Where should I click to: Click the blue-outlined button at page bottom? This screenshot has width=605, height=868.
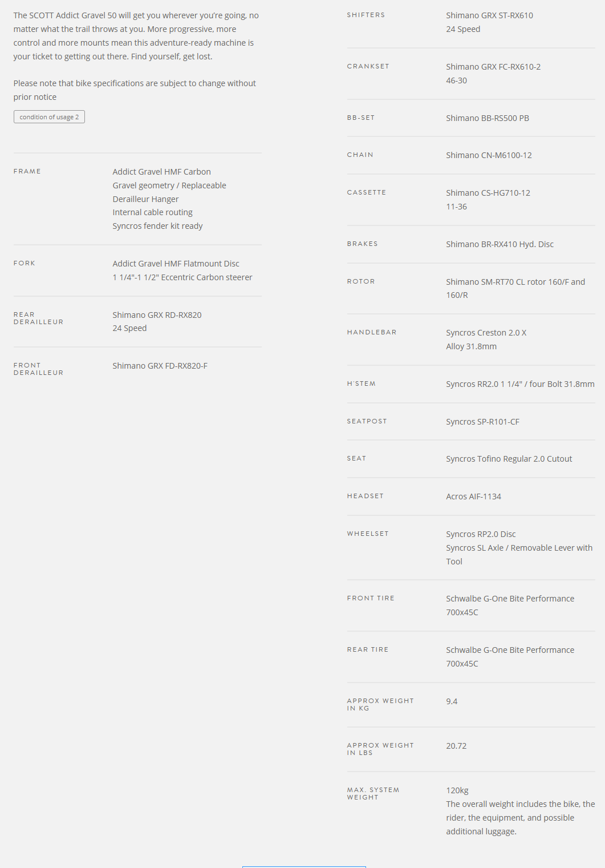click(x=304, y=866)
